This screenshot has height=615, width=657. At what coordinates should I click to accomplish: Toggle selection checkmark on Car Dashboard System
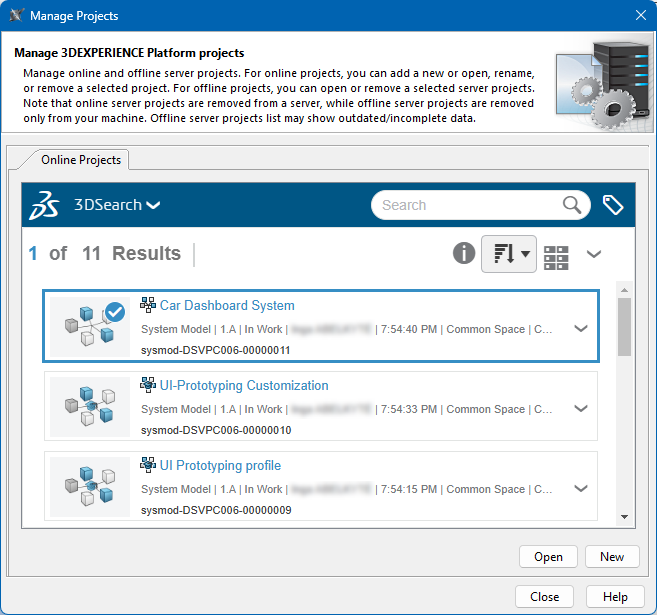click(x=115, y=312)
